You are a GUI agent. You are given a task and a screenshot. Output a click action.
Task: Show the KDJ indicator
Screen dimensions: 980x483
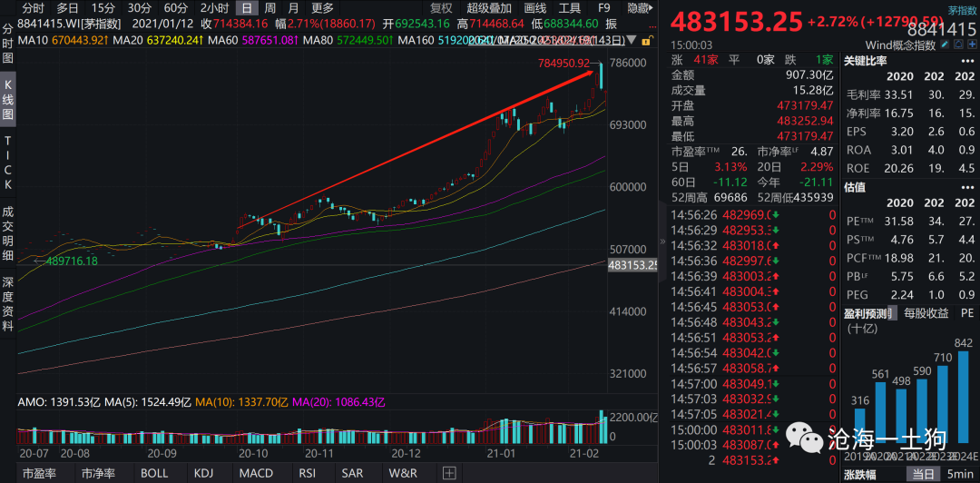click(x=204, y=472)
